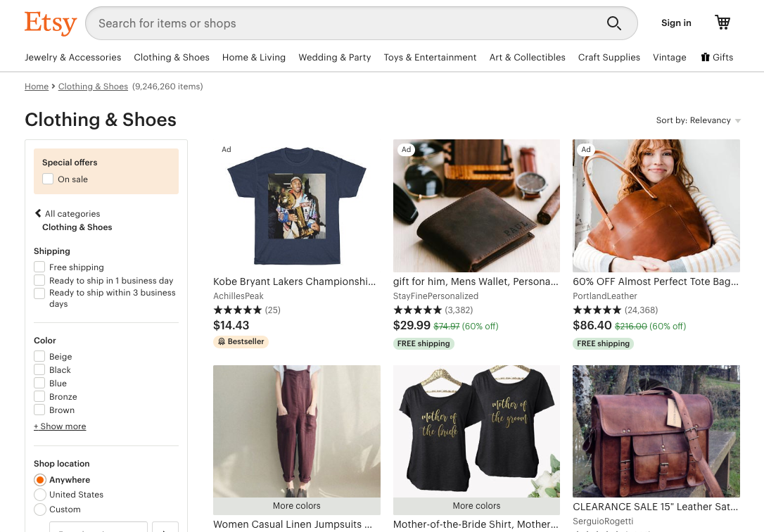This screenshot has width=764, height=532.
Task: Check Ready to ship in 1 business day
Action: pyautogui.click(x=39, y=280)
